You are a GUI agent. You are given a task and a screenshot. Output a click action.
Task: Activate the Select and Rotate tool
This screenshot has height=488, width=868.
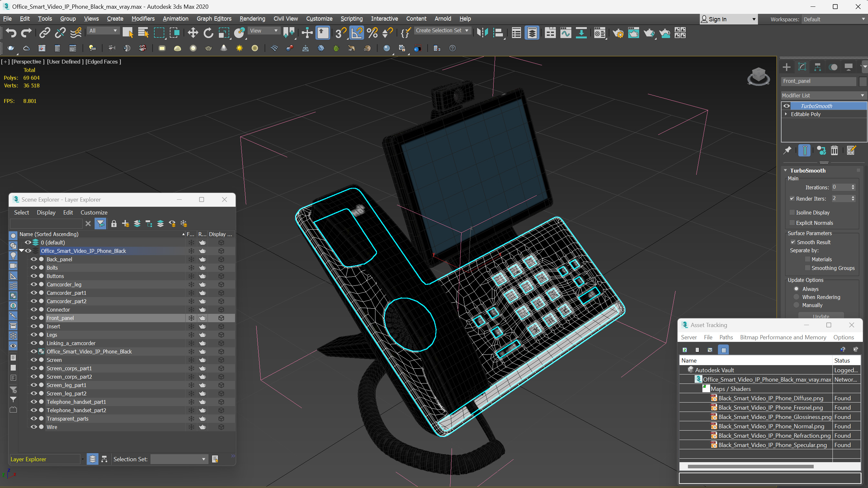208,33
